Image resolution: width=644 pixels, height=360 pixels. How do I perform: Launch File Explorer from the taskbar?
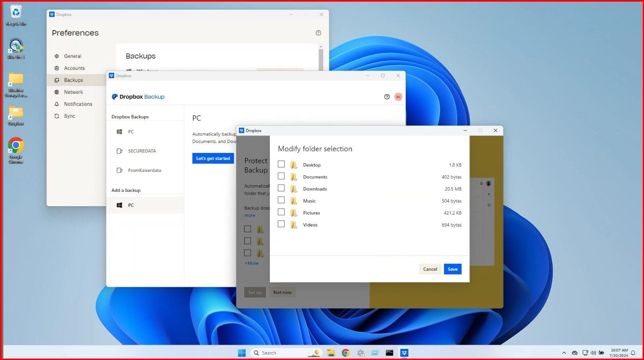click(x=331, y=353)
